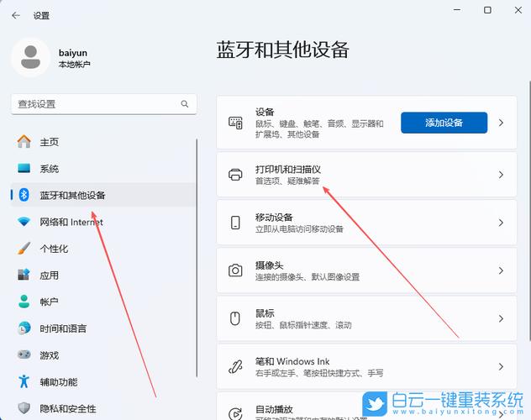The height and width of the screenshot is (420, 531).
Task: Click the printer icon
Action: pos(235,175)
